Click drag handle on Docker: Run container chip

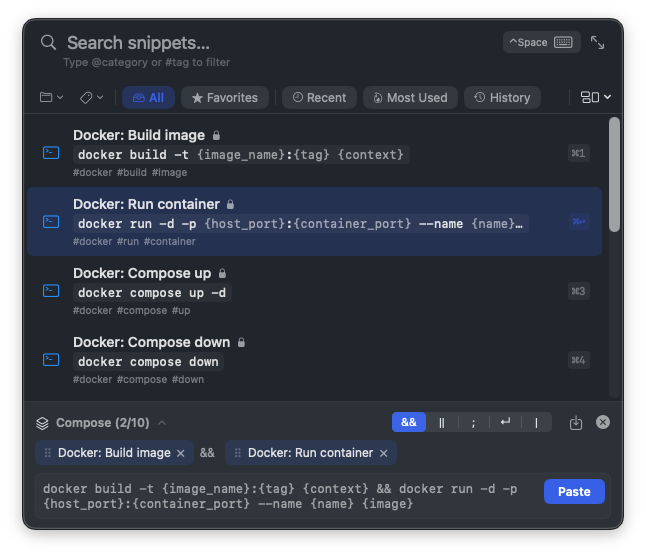(x=237, y=453)
